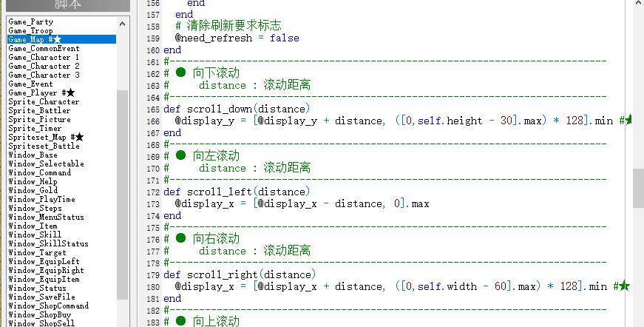This screenshot has width=644, height=327.
Task: Open Window_PlayTime script
Action: click(41, 199)
